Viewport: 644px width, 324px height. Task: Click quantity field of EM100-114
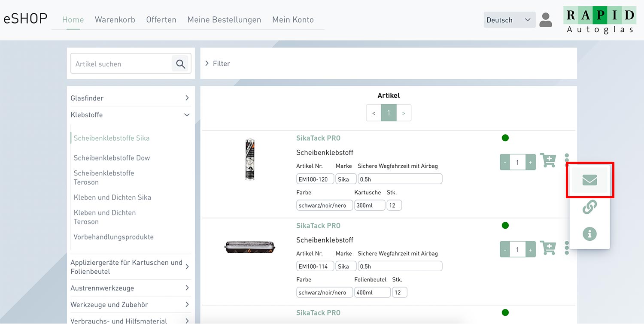click(x=518, y=249)
